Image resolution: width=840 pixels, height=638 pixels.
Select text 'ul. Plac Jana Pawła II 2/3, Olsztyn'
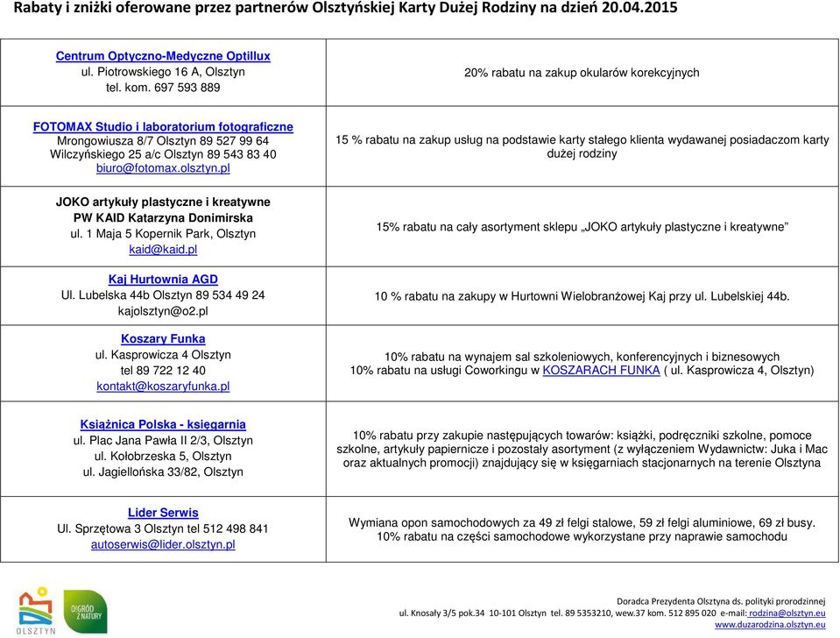[163, 441]
